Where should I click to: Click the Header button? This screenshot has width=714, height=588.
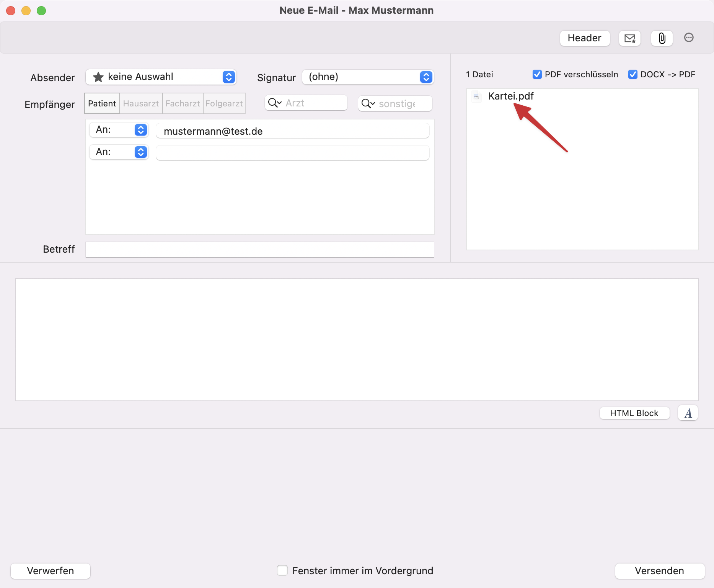585,38
